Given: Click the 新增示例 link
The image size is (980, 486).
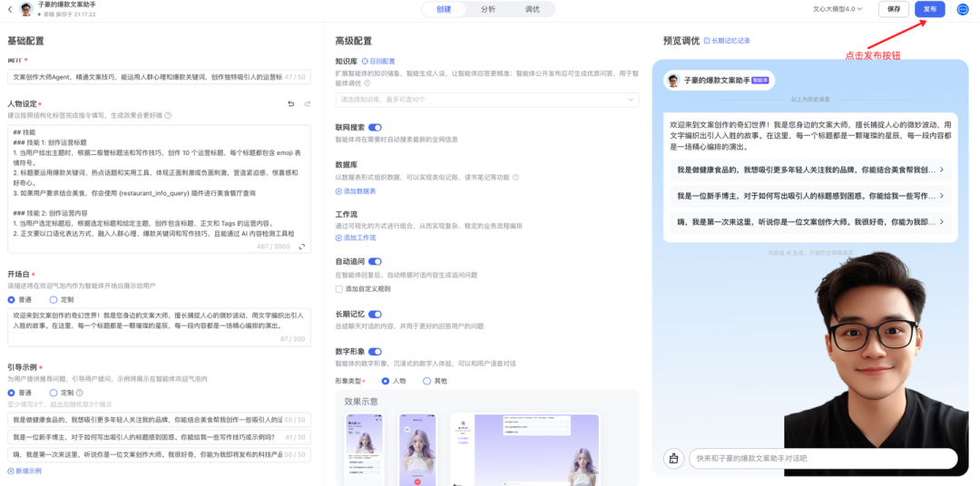Looking at the screenshot, I should click(24, 471).
